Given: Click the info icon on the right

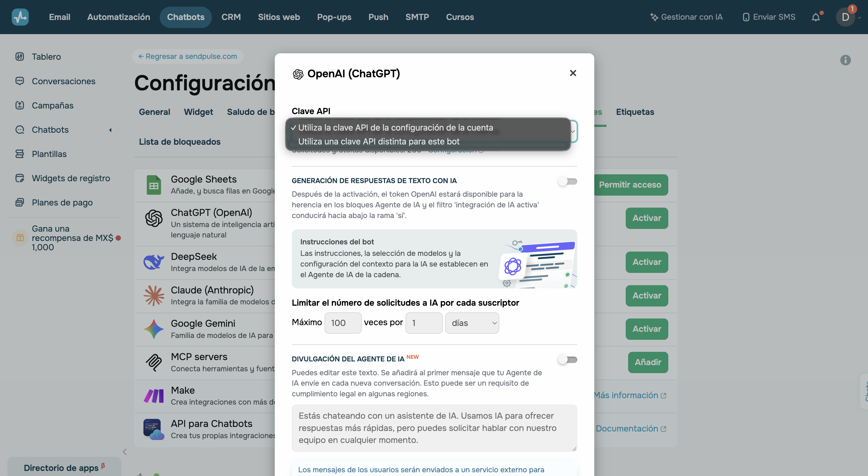Looking at the screenshot, I should point(845,60).
